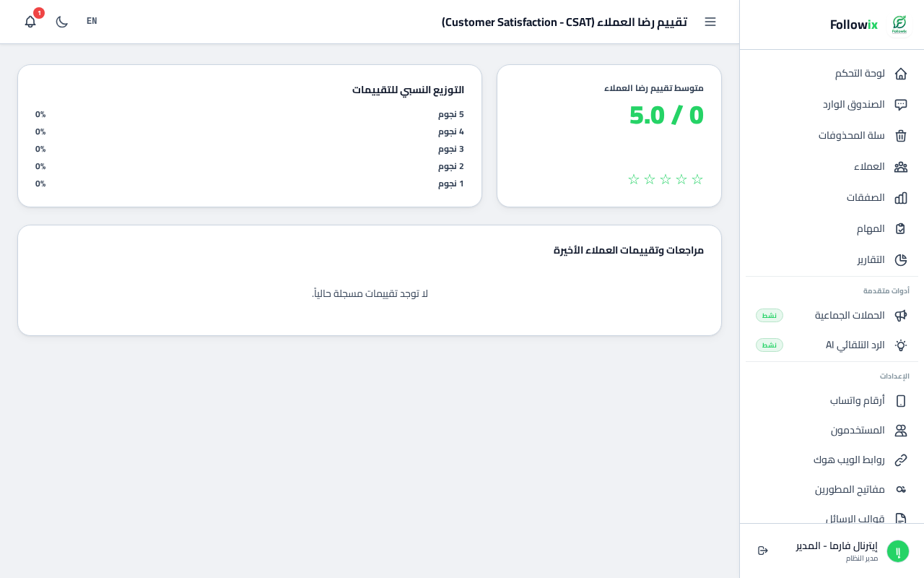
Task: Click the 0% value for 1 نجوم
Action: (40, 184)
